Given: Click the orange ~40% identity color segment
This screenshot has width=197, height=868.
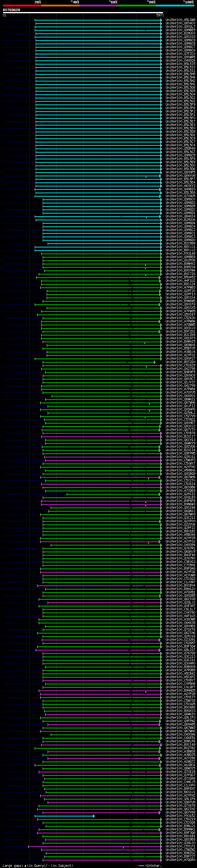Looking at the screenshot, I should point(60,6).
